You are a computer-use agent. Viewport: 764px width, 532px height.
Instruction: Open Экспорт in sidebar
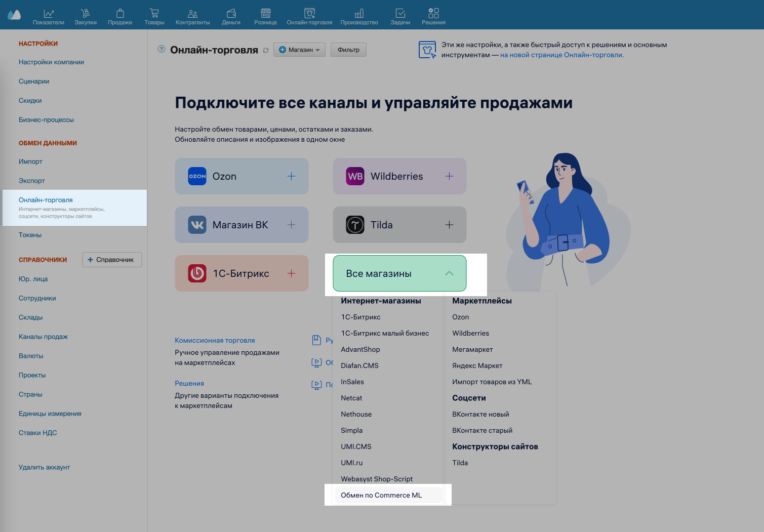click(x=32, y=180)
